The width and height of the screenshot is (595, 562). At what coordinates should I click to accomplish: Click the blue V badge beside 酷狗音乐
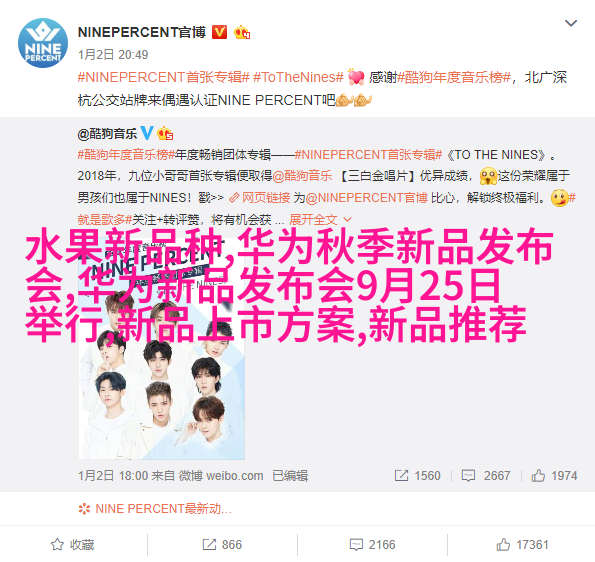point(147,133)
